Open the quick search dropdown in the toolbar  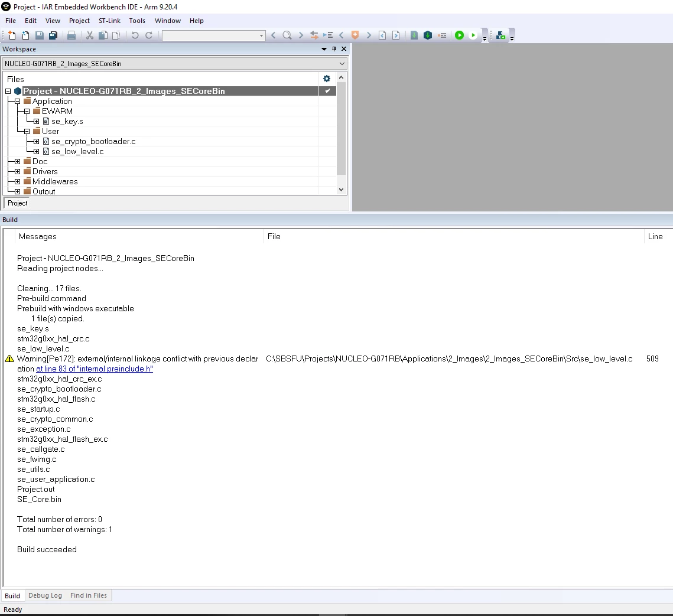click(x=261, y=35)
